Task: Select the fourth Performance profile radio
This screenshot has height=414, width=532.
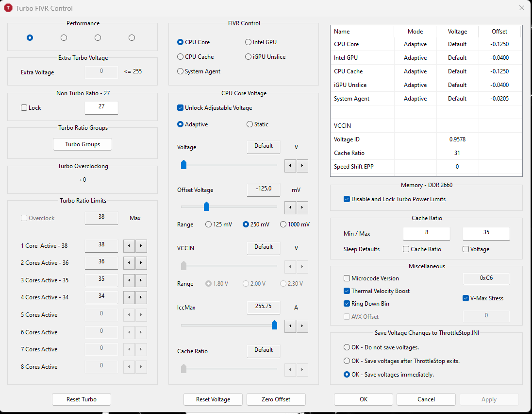Action: [x=132, y=38]
